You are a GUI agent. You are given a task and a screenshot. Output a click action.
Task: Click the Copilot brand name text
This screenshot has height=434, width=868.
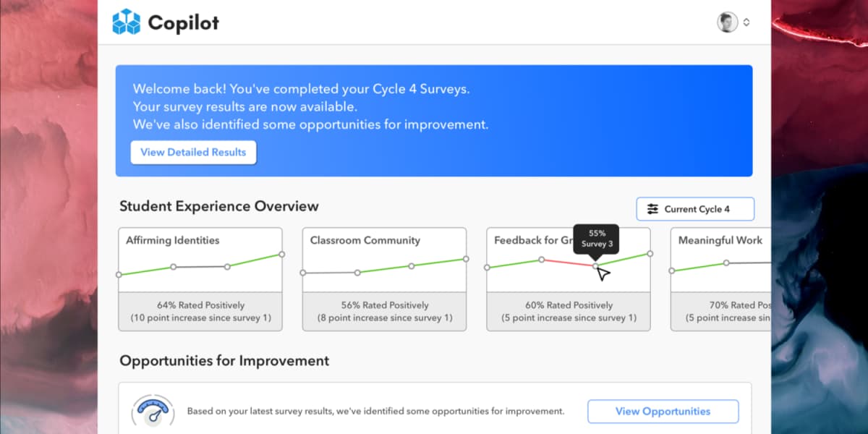pyautogui.click(x=183, y=23)
